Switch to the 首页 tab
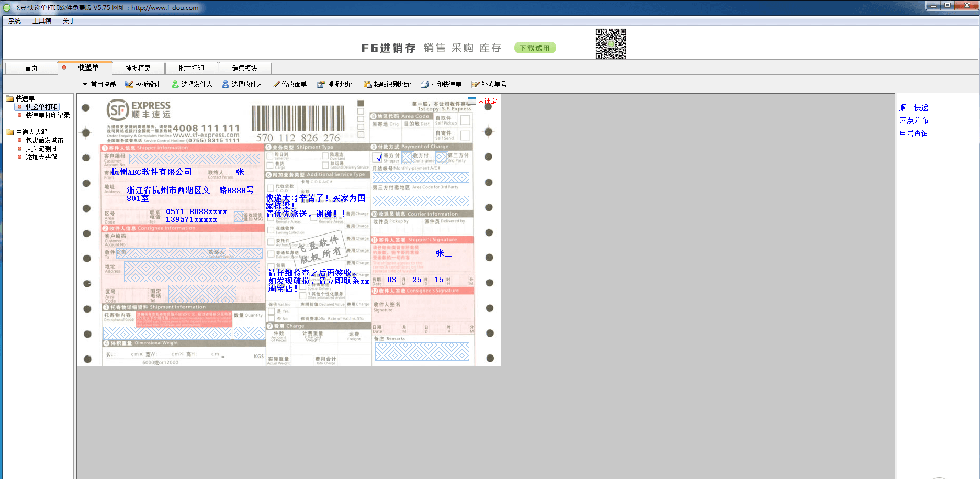Viewport: 980px width, 479px height. click(31, 68)
